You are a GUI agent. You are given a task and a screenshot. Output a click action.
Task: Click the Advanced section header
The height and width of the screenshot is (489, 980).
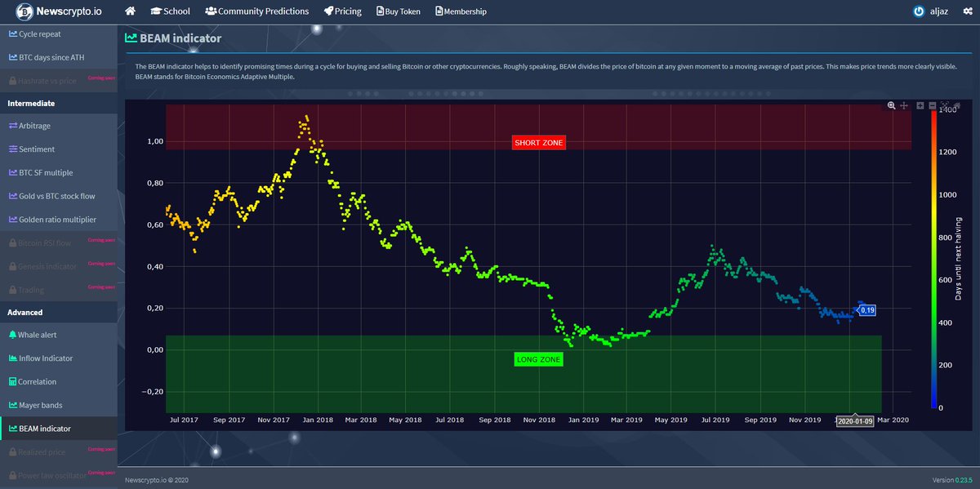pyautogui.click(x=59, y=312)
